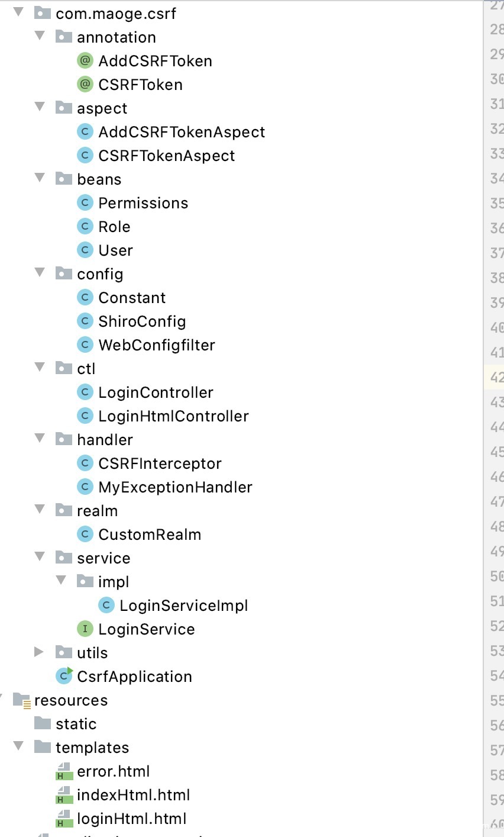Click the LoginService interface icon
This screenshot has height=837, width=504.
tap(85, 629)
